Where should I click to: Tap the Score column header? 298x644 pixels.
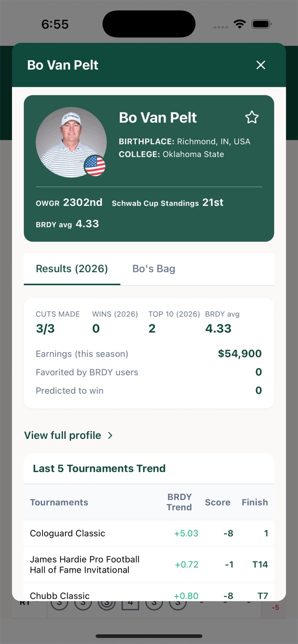217,502
